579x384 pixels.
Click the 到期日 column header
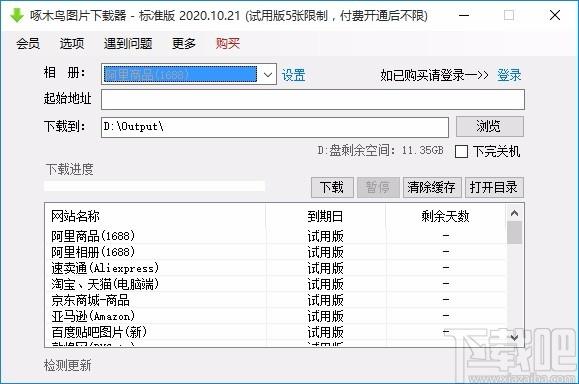[325, 216]
